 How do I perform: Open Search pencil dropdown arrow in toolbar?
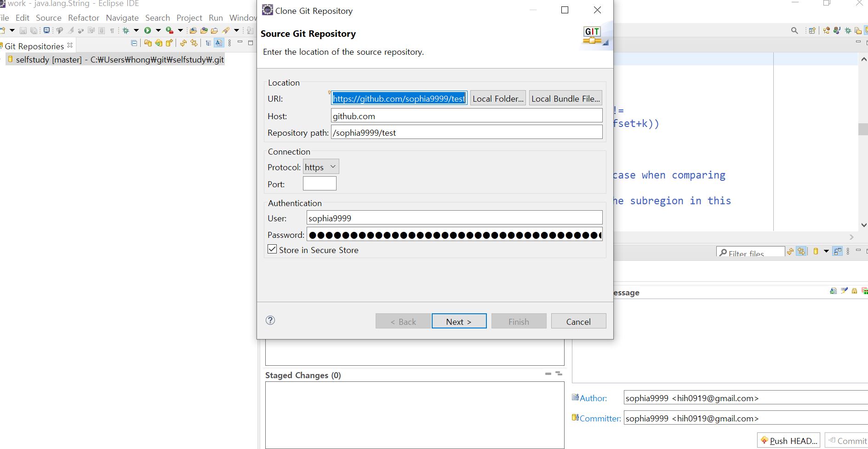(x=236, y=30)
